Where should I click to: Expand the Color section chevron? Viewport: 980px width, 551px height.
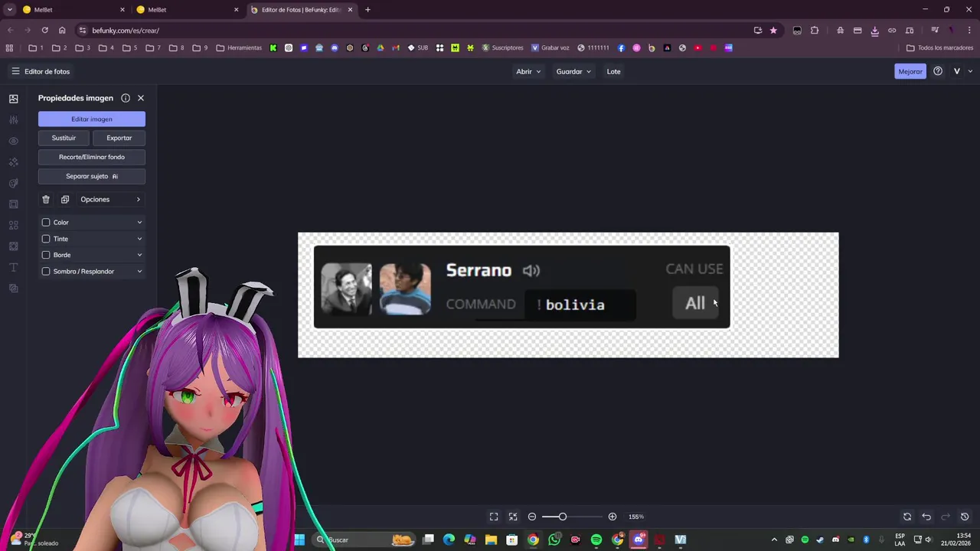(139, 222)
